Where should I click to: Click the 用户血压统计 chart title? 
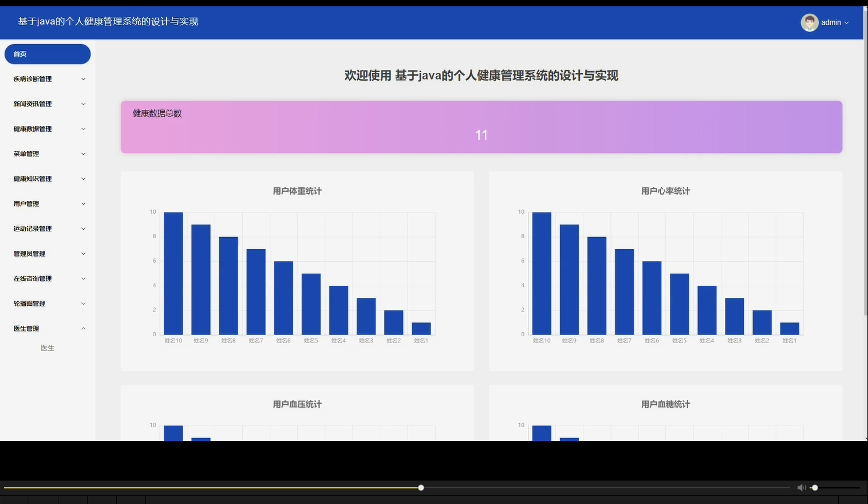click(297, 404)
